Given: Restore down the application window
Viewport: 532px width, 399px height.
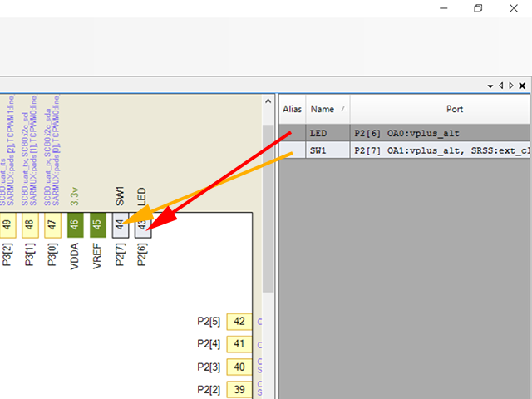Looking at the screenshot, I should (x=478, y=8).
